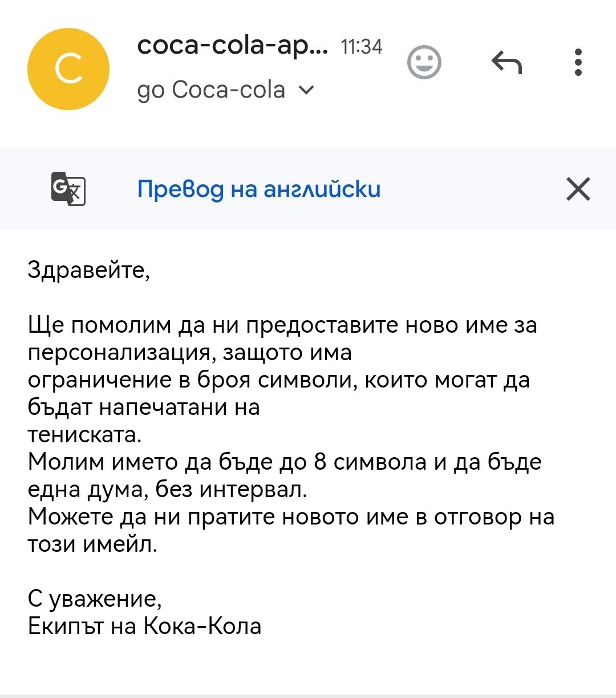Image resolution: width=616 pixels, height=698 pixels.
Task: Reply to the Coca-Cola email
Action: pyautogui.click(x=506, y=62)
